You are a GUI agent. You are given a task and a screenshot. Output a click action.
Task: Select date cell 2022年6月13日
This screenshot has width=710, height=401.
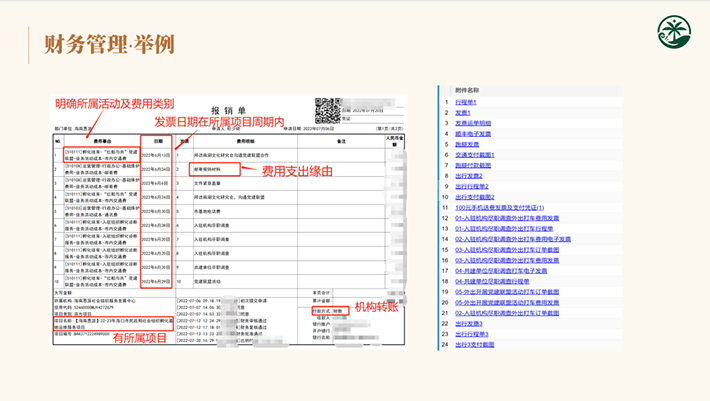click(x=156, y=155)
